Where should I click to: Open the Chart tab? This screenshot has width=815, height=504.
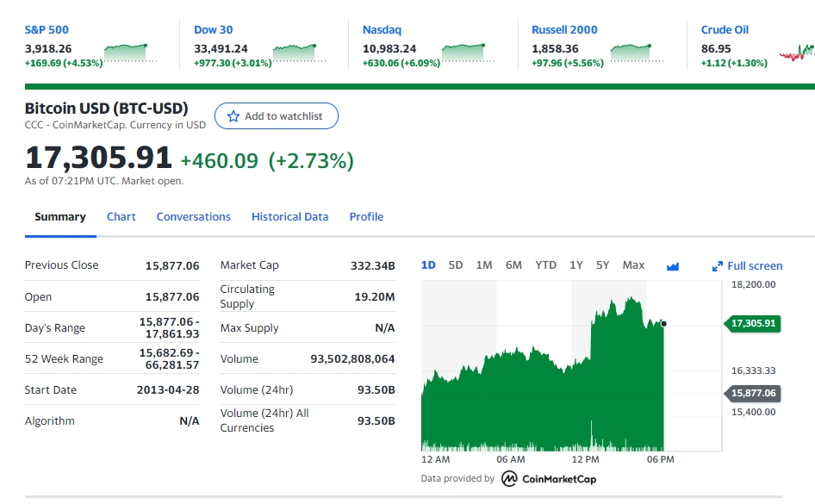[x=121, y=217]
